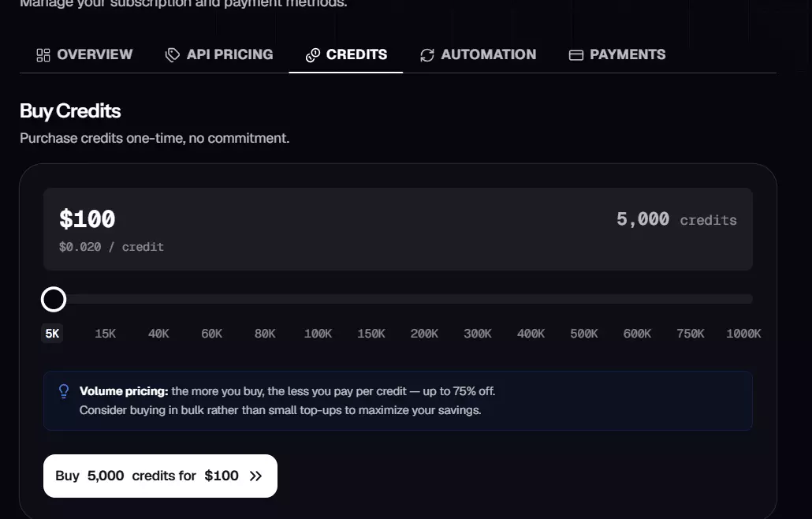The height and width of the screenshot is (519, 812).
Task: Switch to the AUTOMATION tab
Action: 478,54
